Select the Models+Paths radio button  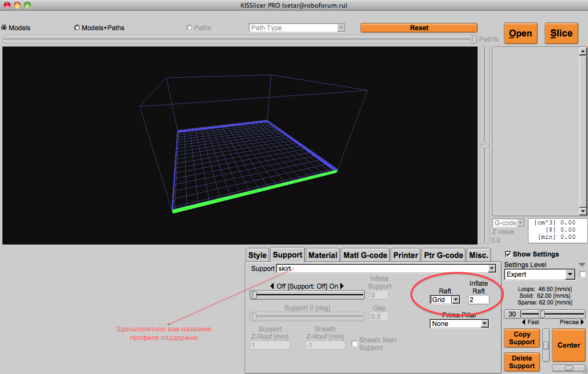[x=77, y=28]
